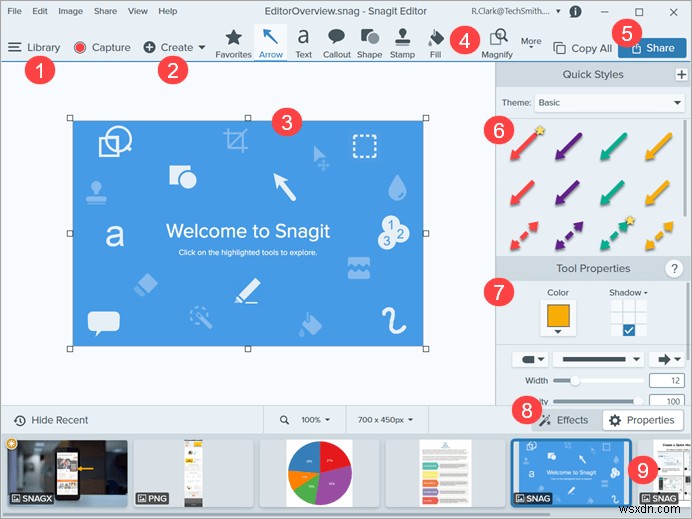Screen dimensions: 692x519
Task: Click the info icon in title bar
Action: [575, 11]
